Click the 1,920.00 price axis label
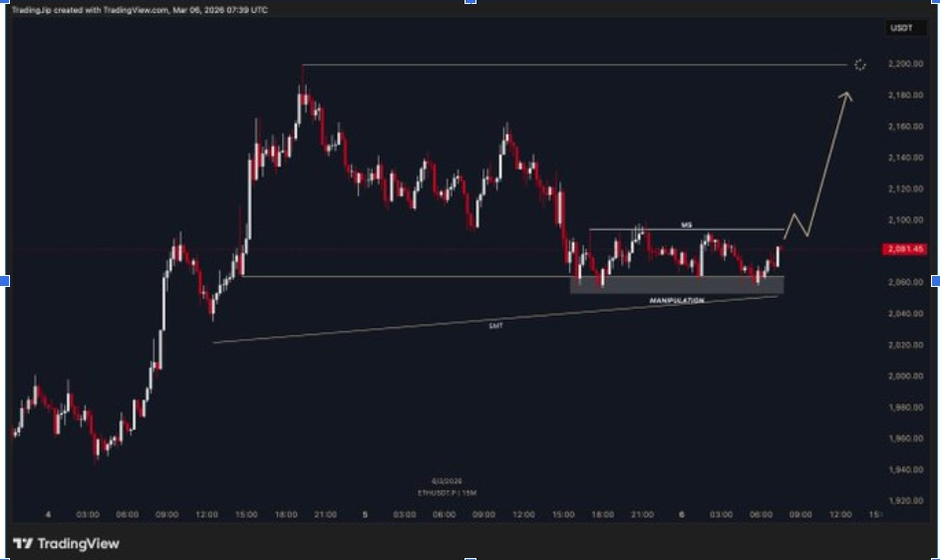Viewport: 940px width, 560px height. (x=905, y=500)
